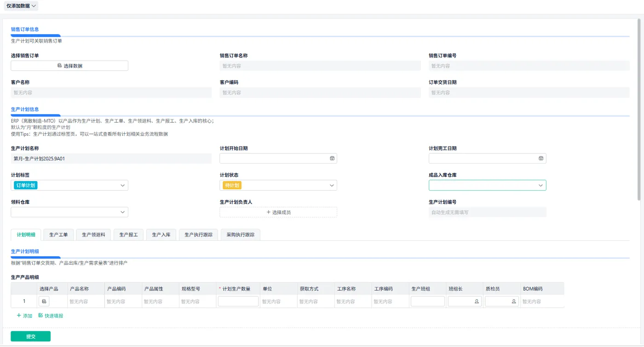Viewport: 644px width, 347px height.
Task: Click the 客户编码 field
Action: pyautogui.click(x=320, y=92)
